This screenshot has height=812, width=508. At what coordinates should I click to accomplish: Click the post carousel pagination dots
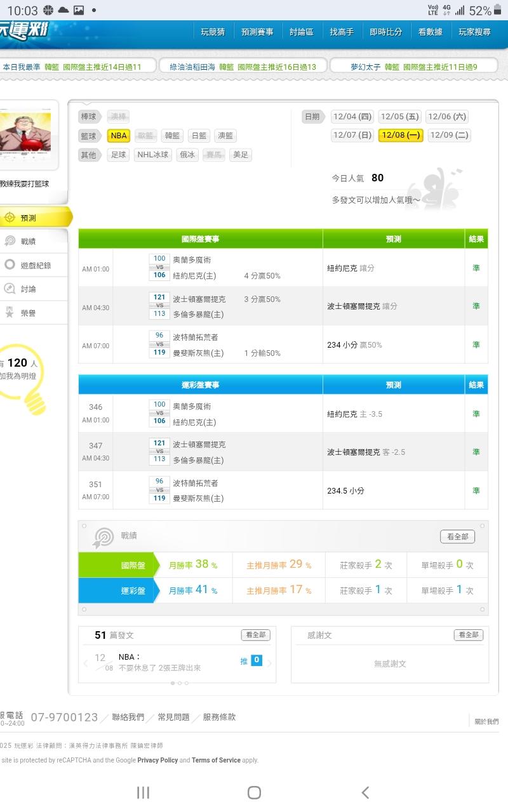[179, 683]
